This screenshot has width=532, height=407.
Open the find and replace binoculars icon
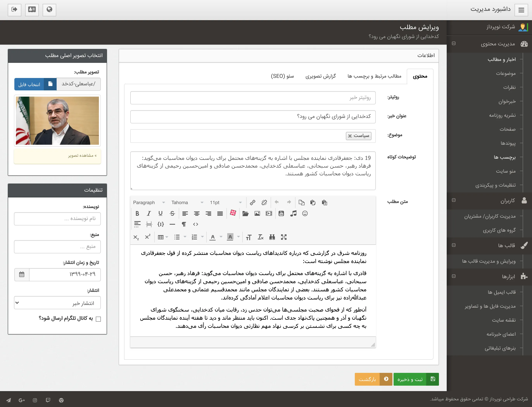click(x=272, y=237)
